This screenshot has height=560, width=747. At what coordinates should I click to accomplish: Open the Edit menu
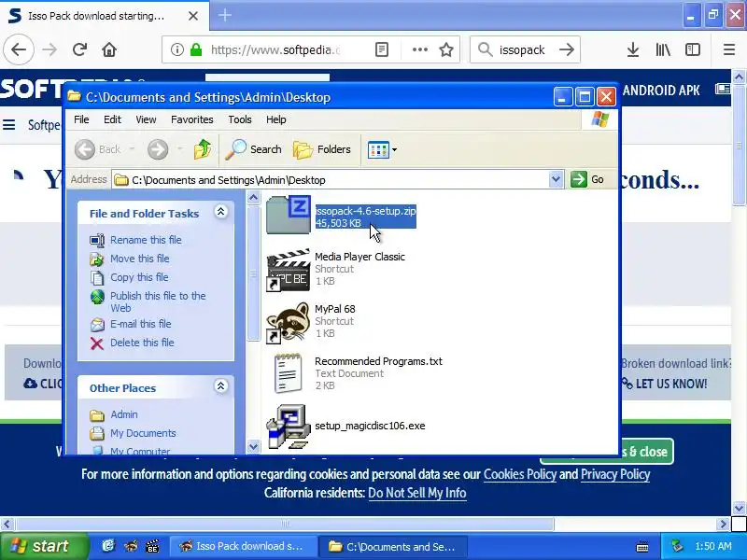click(x=112, y=119)
